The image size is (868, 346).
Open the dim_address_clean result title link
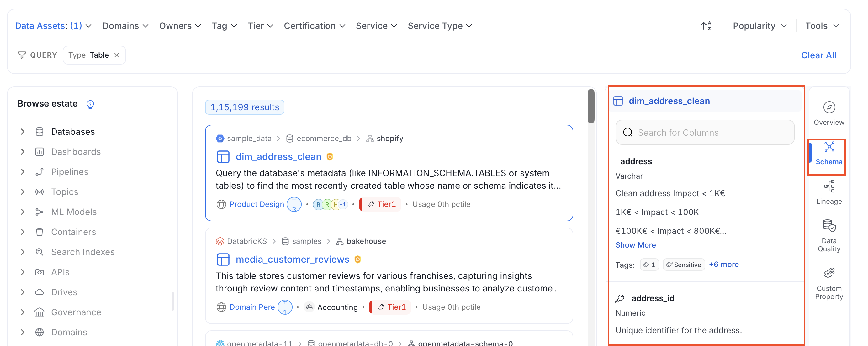[x=278, y=157]
